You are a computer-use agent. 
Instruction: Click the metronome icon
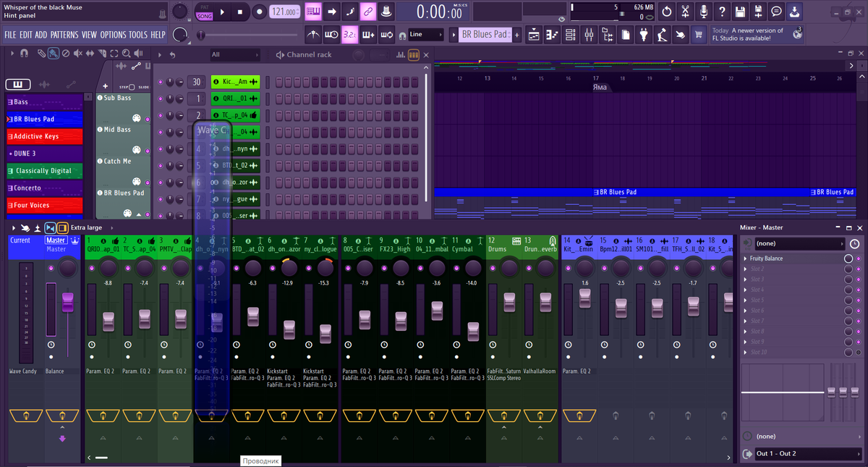pos(313,34)
